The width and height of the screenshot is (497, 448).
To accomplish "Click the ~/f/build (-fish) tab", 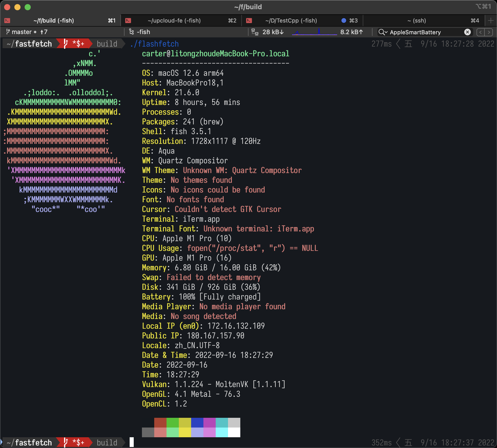I will (x=54, y=20).
